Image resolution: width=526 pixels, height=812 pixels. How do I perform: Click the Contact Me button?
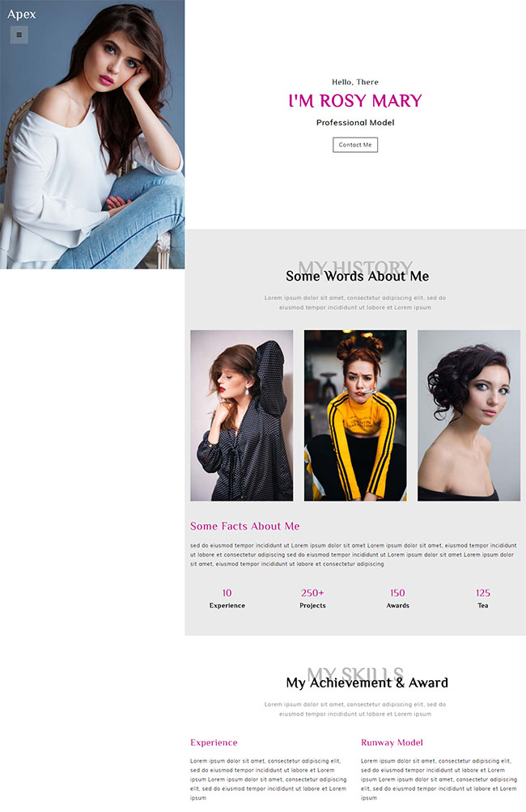pos(355,145)
